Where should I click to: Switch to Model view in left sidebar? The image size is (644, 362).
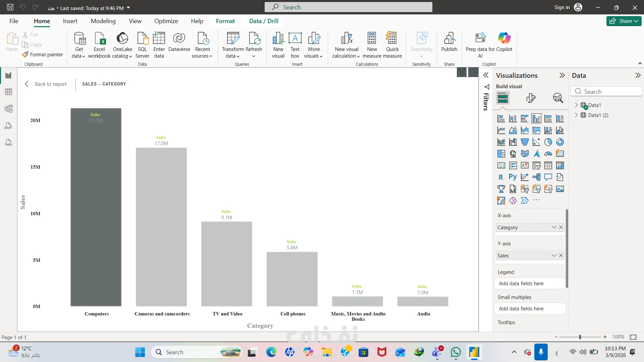(x=9, y=109)
